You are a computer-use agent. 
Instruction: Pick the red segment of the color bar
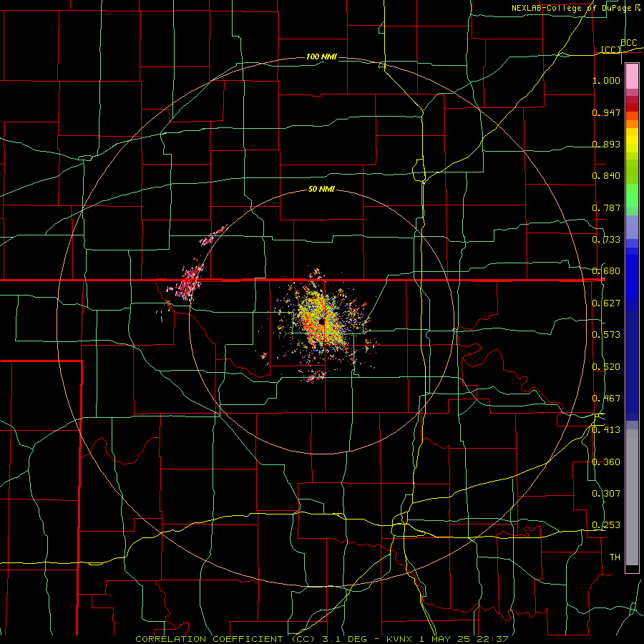pyautogui.click(x=632, y=107)
